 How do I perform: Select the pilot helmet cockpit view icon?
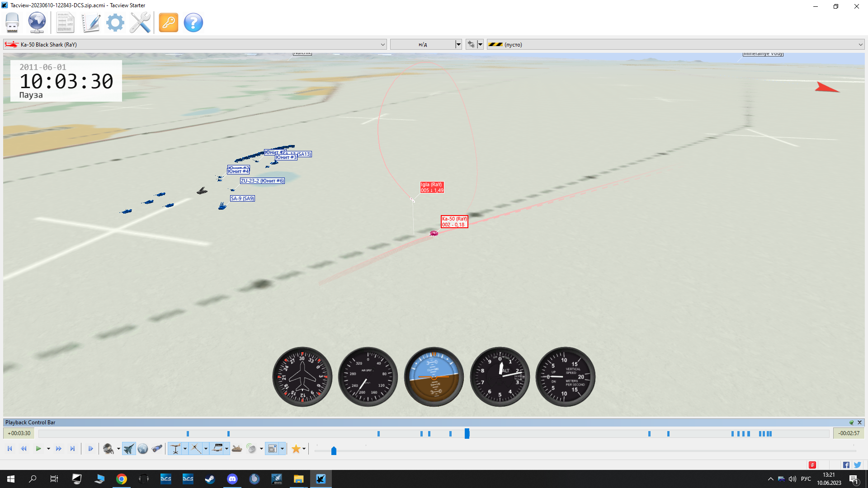point(108,449)
